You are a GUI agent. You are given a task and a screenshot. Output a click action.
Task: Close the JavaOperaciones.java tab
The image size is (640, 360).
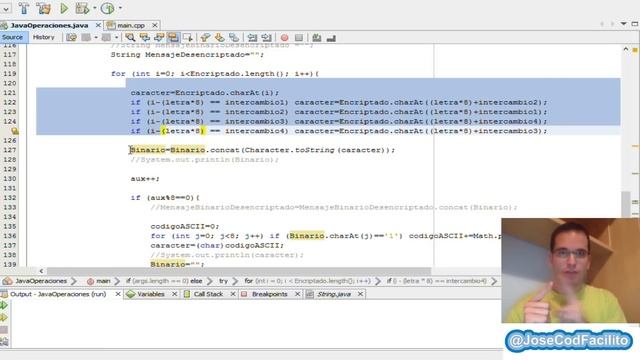(98, 25)
